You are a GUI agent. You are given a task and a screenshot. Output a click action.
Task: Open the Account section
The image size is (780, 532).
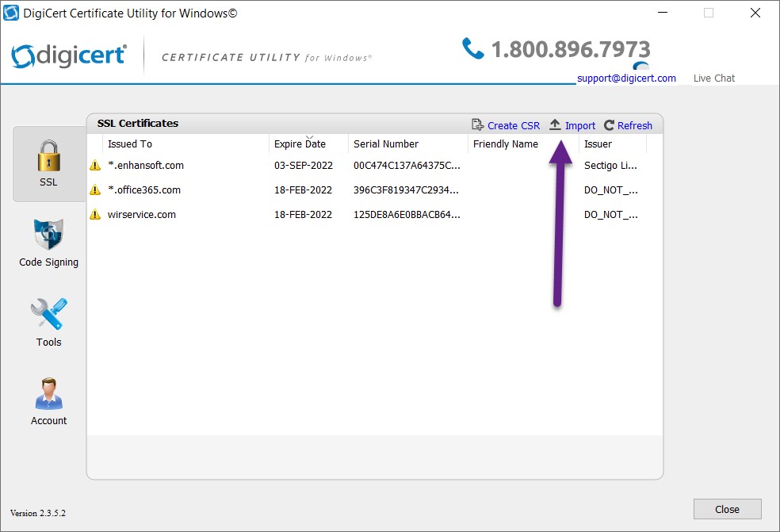click(48, 395)
